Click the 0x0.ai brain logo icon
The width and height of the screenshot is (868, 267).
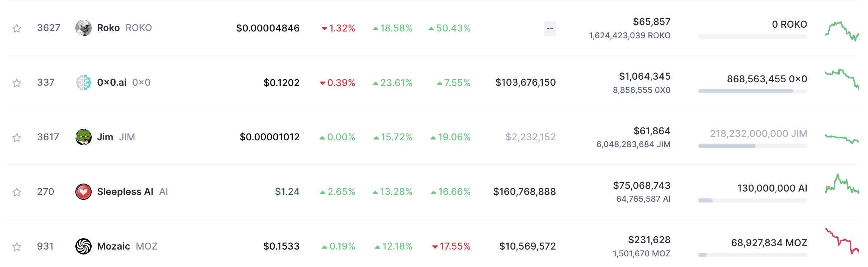pyautogui.click(x=83, y=82)
